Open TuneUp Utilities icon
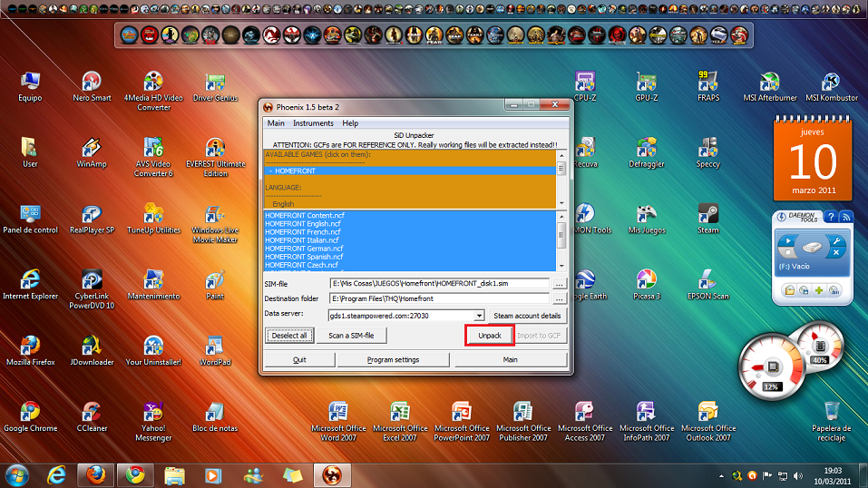This screenshot has width=868, height=488. (153, 219)
